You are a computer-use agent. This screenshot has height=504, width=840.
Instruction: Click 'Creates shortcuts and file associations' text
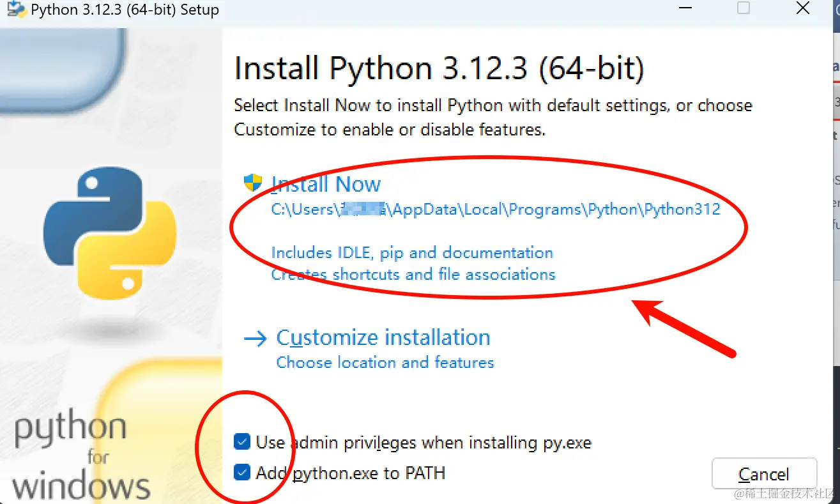coord(413,275)
